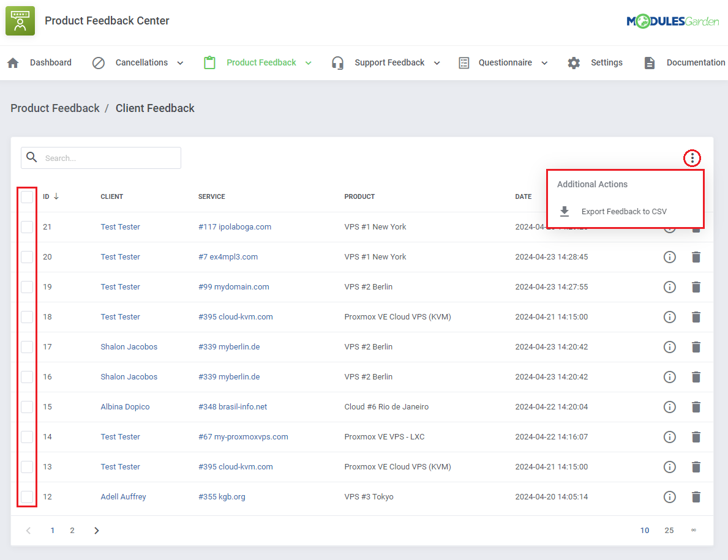Screen dimensions: 728x560
Task: Click the Documentation file icon
Action: pyautogui.click(x=650, y=62)
